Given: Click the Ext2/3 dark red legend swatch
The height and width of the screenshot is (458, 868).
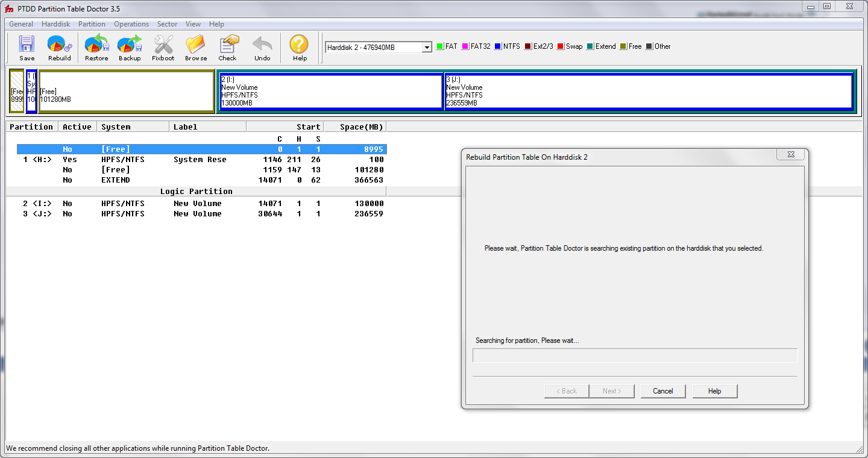Looking at the screenshot, I should [x=528, y=46].
